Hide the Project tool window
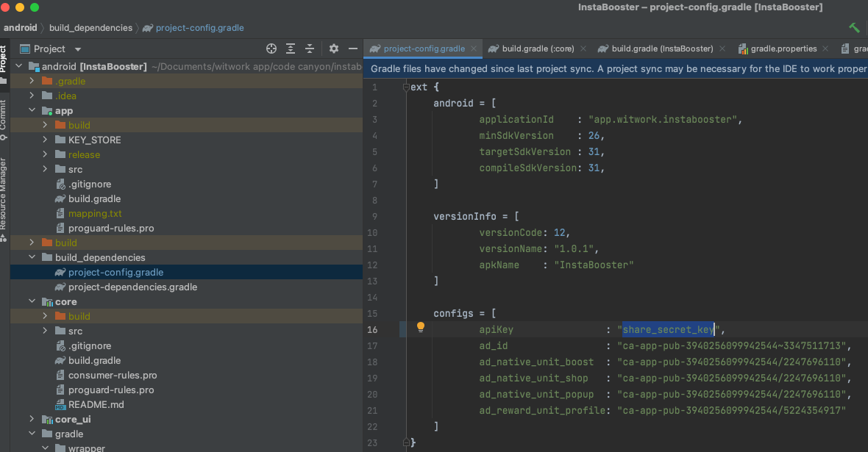 click(352, 49)
